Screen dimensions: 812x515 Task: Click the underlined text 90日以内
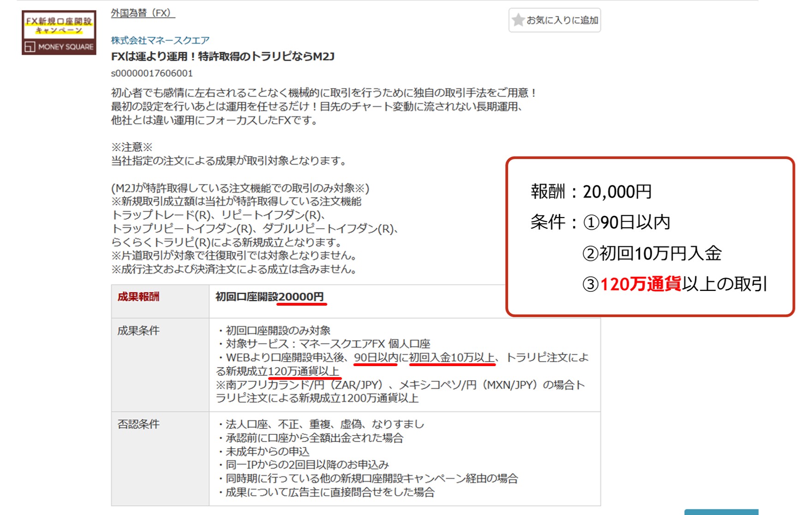click(376, 357)
